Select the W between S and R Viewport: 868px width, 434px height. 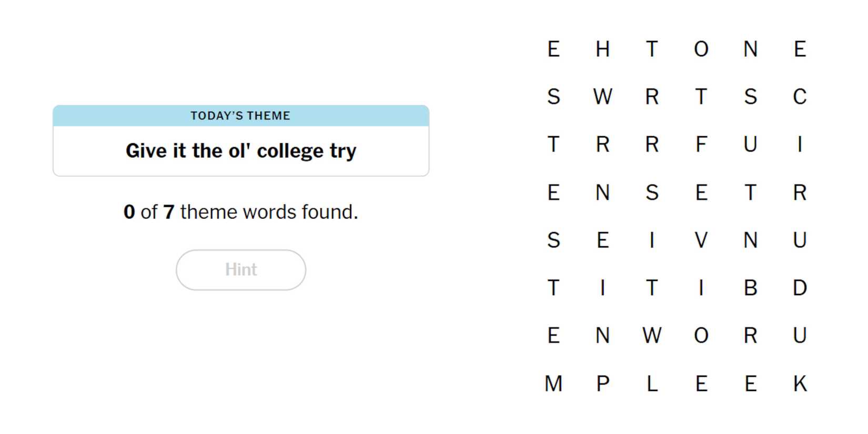tap(603, 97)
